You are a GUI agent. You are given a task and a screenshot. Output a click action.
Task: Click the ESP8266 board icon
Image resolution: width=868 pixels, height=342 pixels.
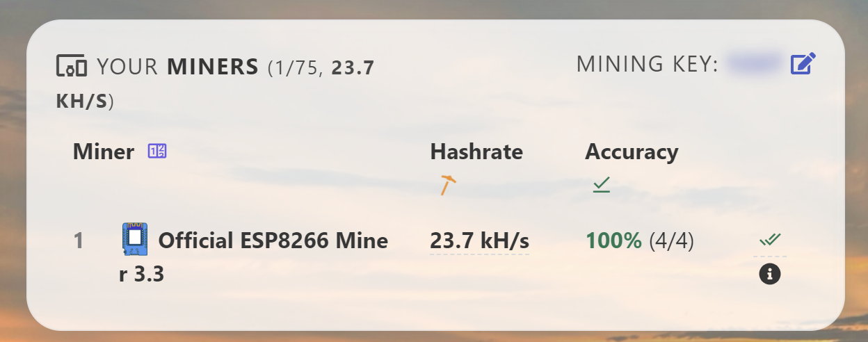tap(135, 240)
